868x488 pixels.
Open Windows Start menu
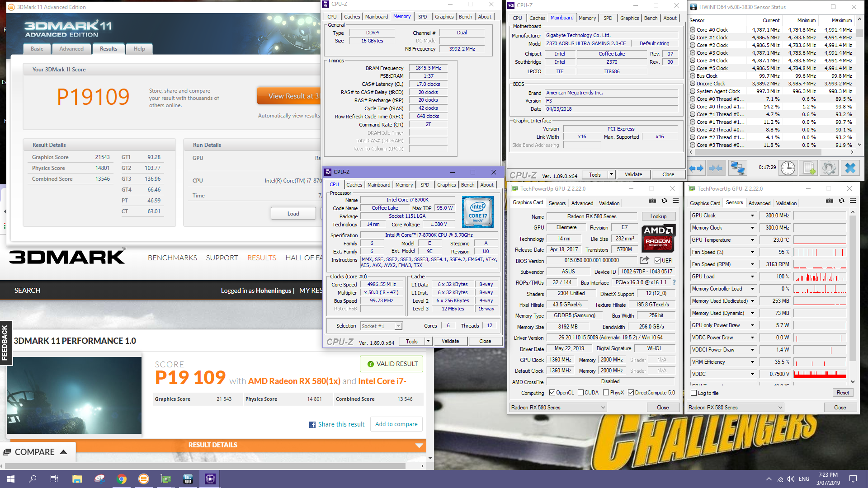click(11, 479)
